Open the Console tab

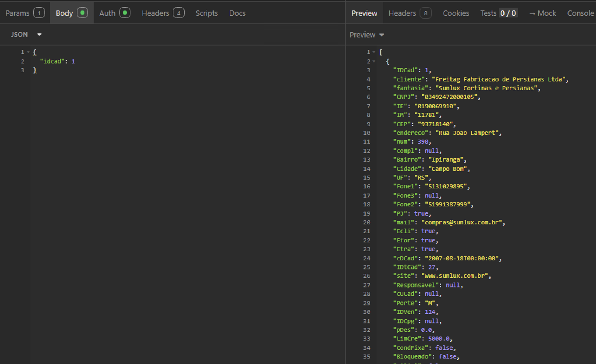[x=580, y=13]
